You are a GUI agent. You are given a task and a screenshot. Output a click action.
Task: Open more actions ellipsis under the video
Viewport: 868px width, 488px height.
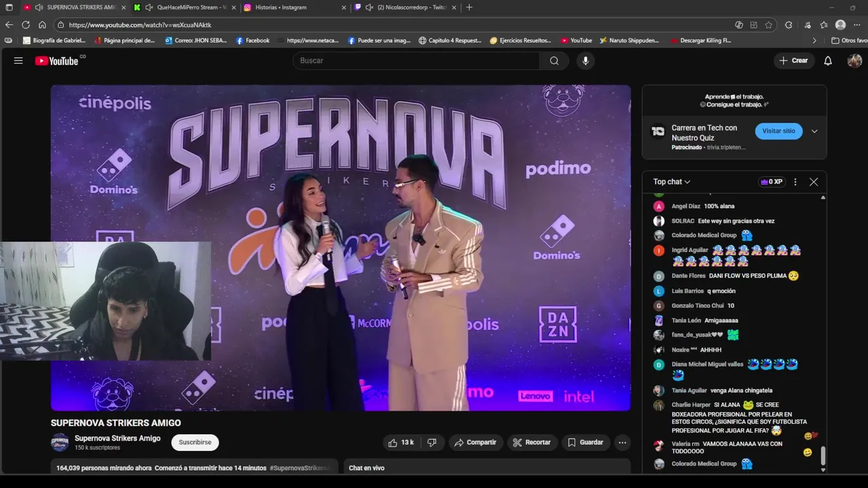tap(622, 443)
